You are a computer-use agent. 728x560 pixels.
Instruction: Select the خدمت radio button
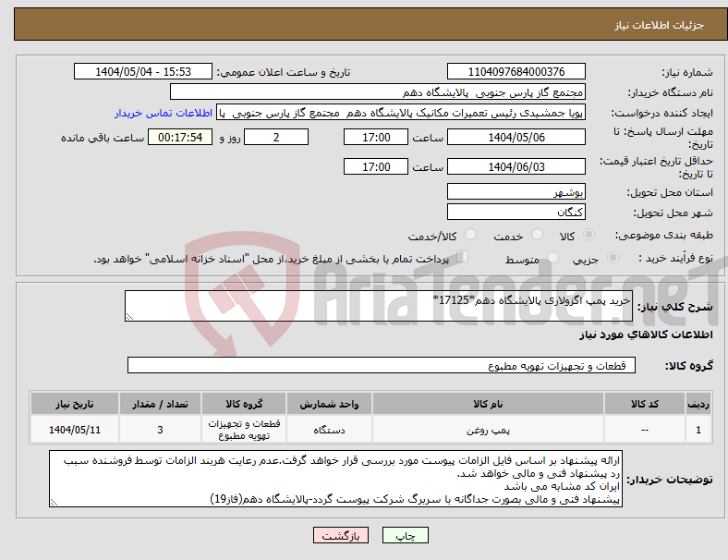[537, 235]
